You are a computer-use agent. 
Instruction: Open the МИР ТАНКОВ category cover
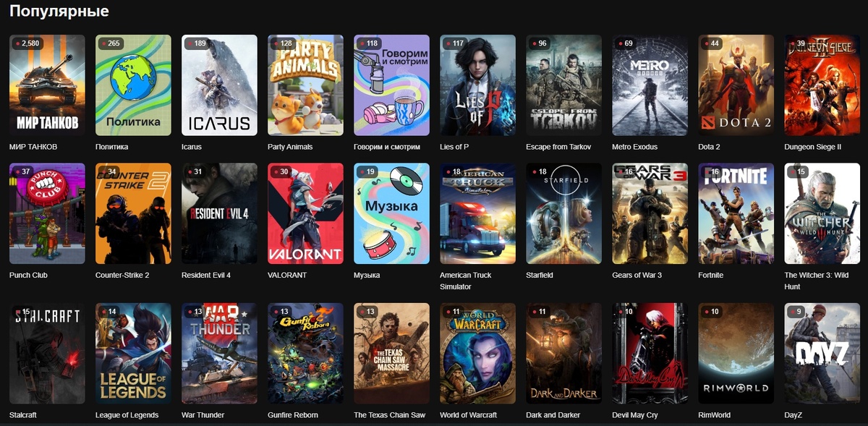(x=47, y=85)
